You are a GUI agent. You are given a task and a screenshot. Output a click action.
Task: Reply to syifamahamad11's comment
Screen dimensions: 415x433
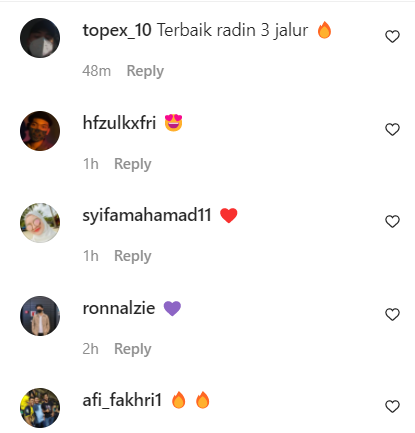click(133, 256)
